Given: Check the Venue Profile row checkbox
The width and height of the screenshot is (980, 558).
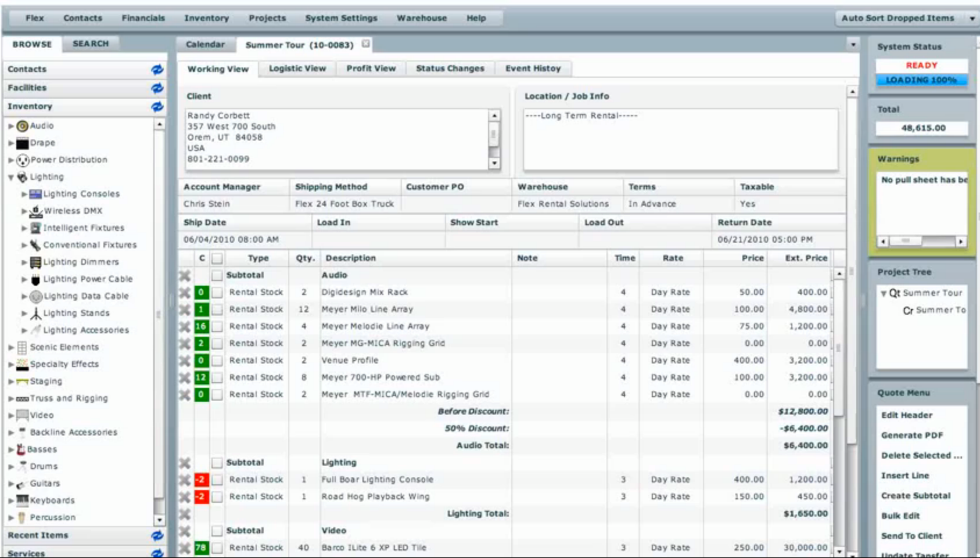Looking at the screenshot, I should point(217,361).
